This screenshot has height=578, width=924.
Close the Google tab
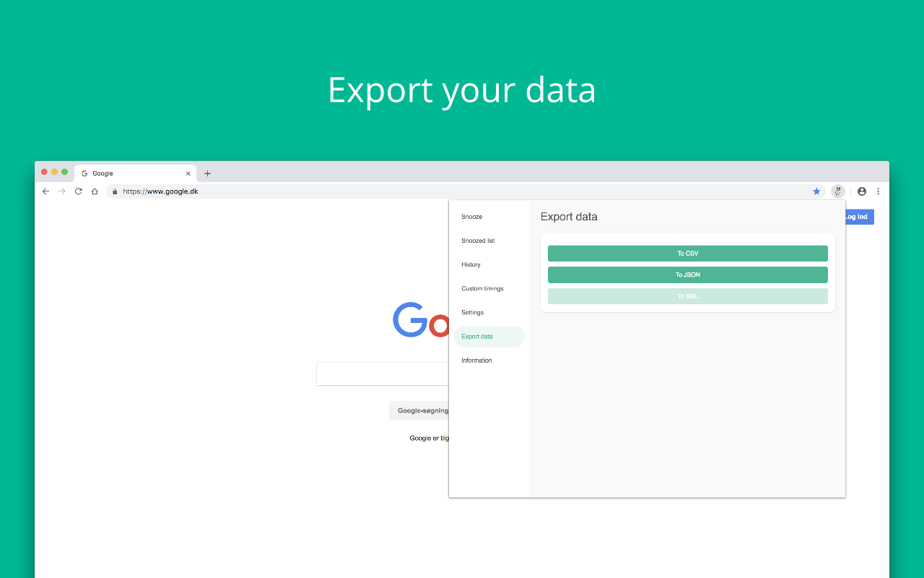pos(188,173)
